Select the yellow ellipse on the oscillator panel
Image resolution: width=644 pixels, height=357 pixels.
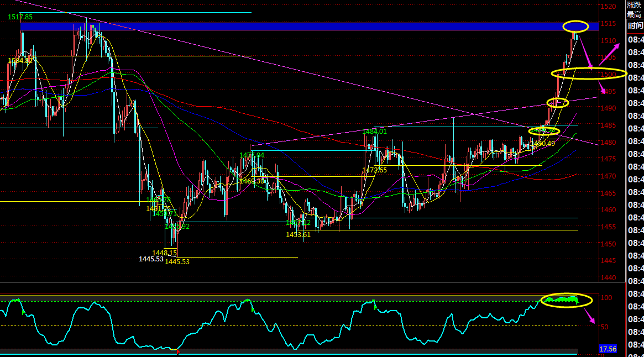(x=567, y=300)
